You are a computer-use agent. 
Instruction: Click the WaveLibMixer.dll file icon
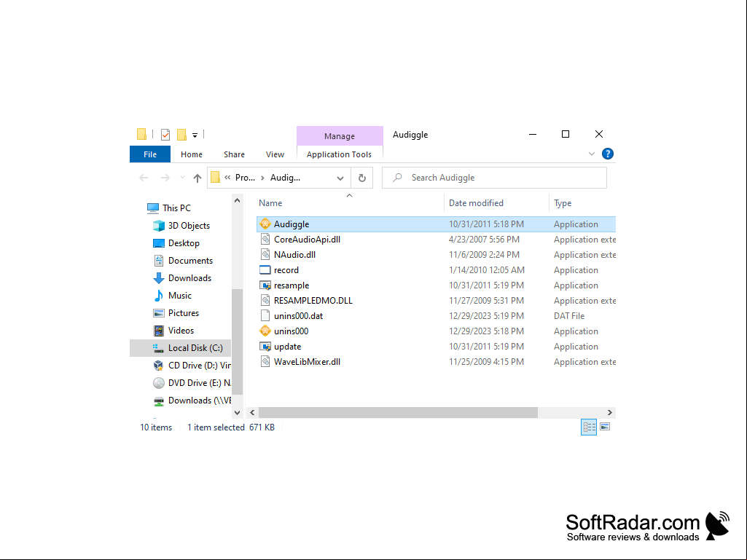265,361
